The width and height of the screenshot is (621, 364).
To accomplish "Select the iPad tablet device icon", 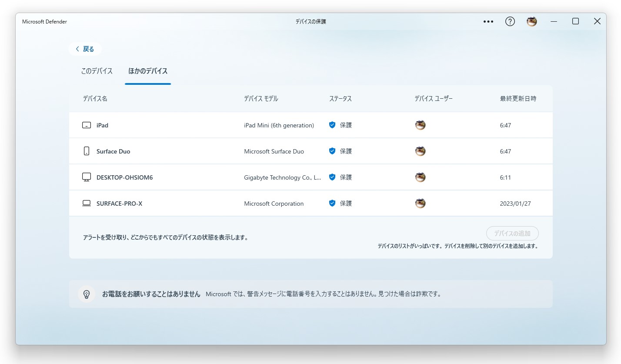I will (86, 125).
